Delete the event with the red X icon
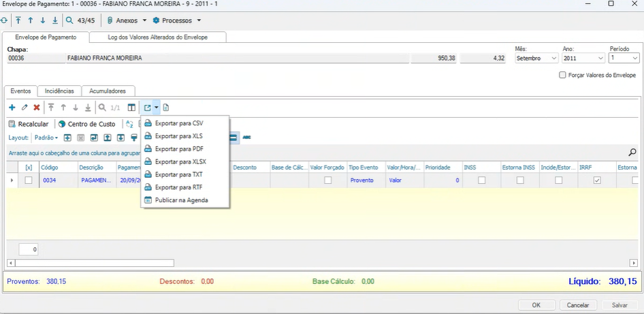Screen dimensions: 644x314 37,108
